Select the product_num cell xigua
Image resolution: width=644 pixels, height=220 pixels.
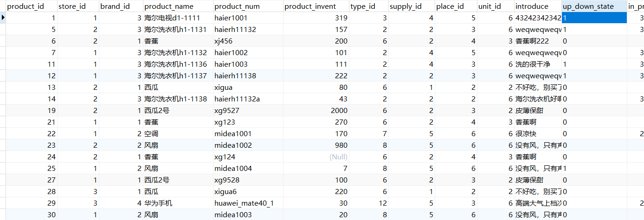[248, 87]
